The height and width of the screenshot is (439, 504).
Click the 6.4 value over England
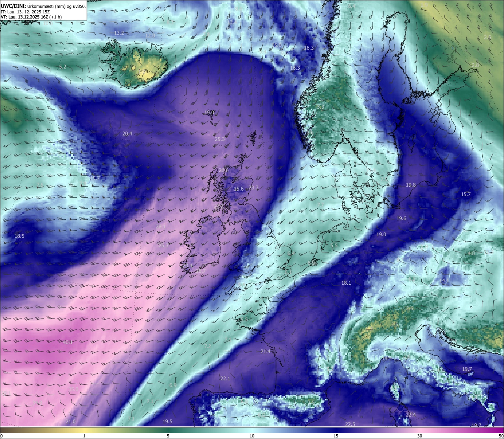click(291, 253)
